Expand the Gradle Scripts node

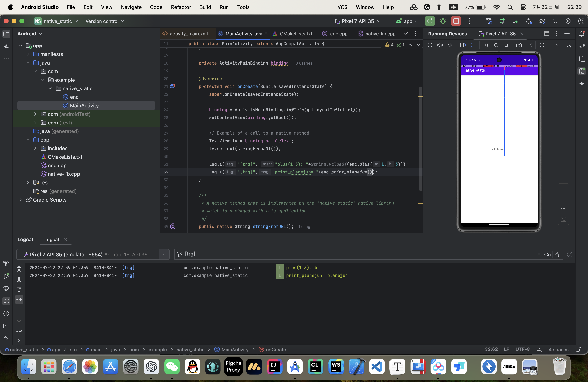(x=20, y=200)
